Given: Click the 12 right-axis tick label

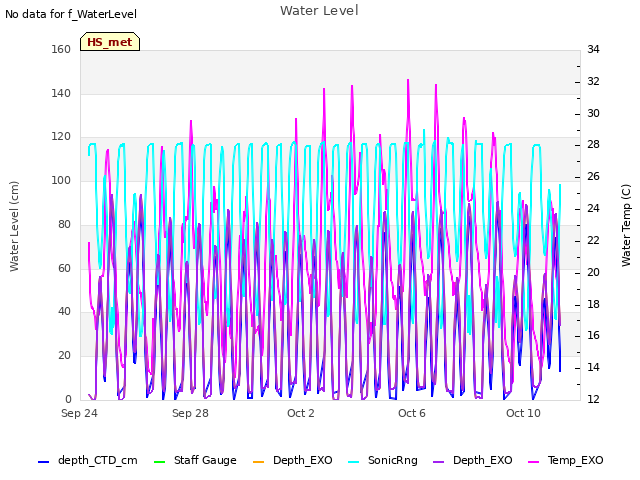Looking at the screenshot, I should pos(593,399).
